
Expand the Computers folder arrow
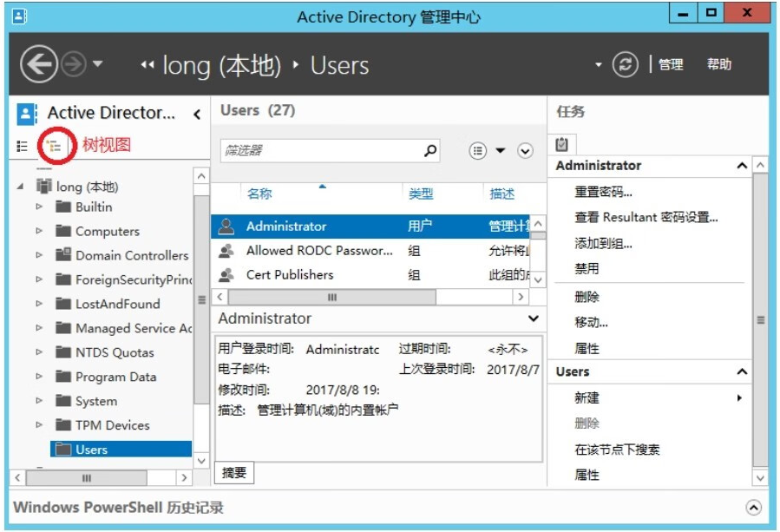(x=39, y=231)
